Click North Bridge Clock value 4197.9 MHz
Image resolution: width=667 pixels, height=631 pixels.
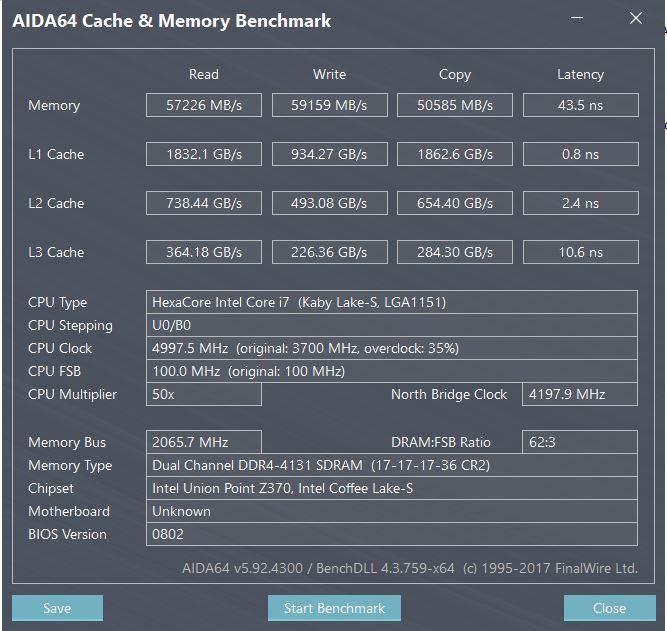click(580, 394)
